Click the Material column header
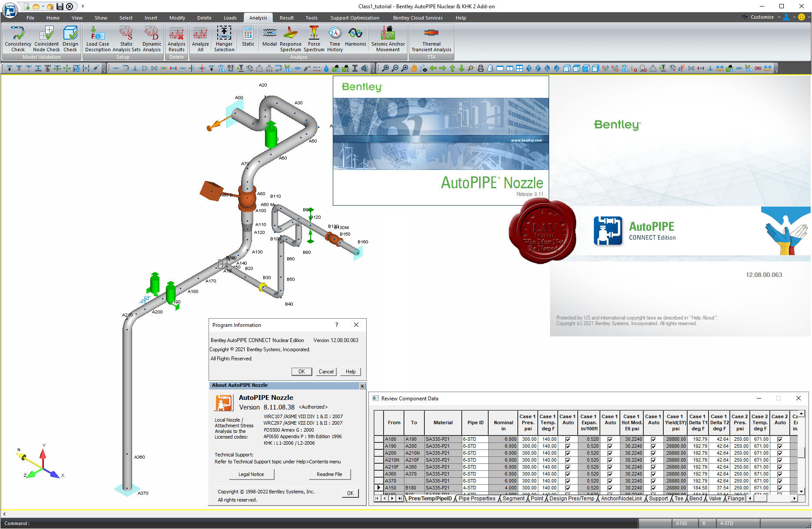This screenshot has height=529, width=812. [443, 423]
